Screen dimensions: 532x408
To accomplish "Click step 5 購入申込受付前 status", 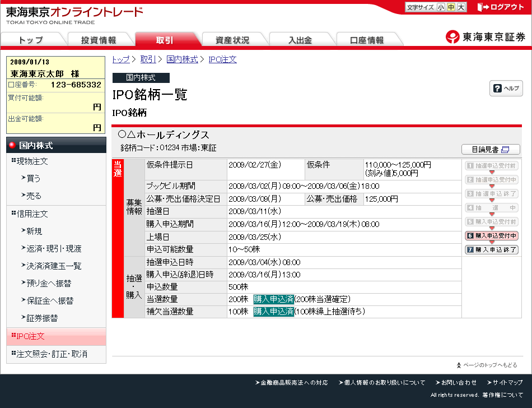I will pos(492,221).
